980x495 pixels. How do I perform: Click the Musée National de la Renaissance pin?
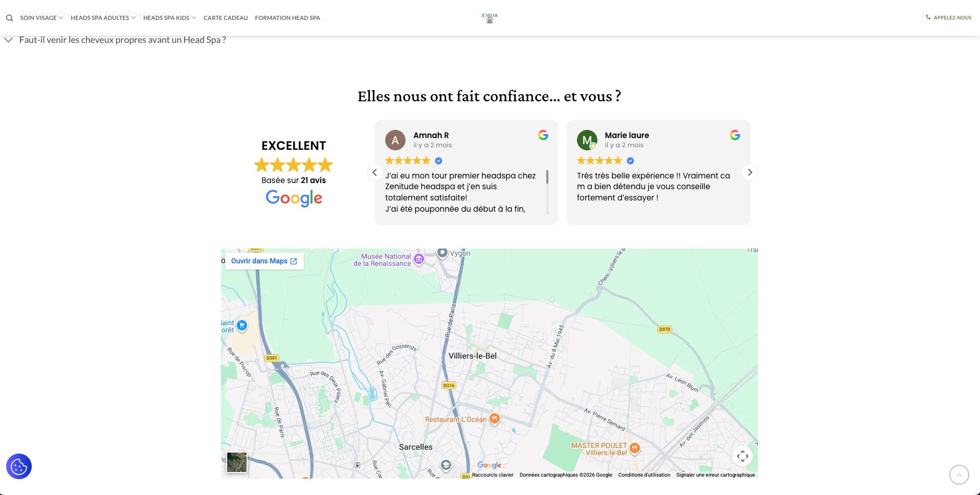pos(419,259)
